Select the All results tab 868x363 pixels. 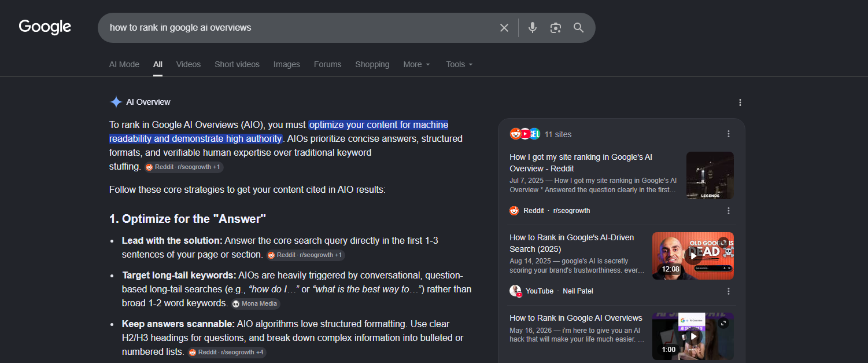point(158,64)
